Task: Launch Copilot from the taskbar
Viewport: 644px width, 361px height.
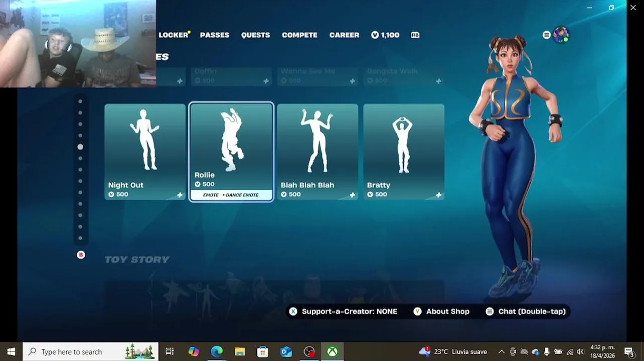Action: click(194, 352)
